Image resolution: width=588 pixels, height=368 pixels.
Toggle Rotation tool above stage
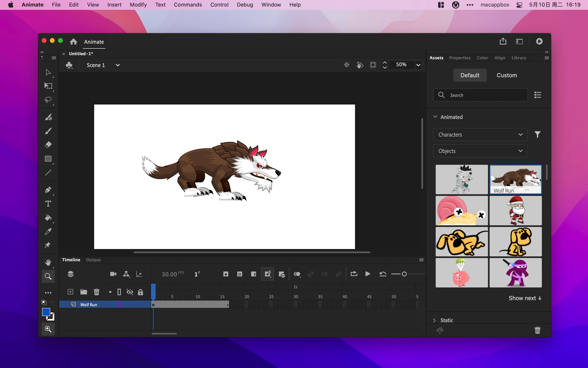tap(360, 65)
